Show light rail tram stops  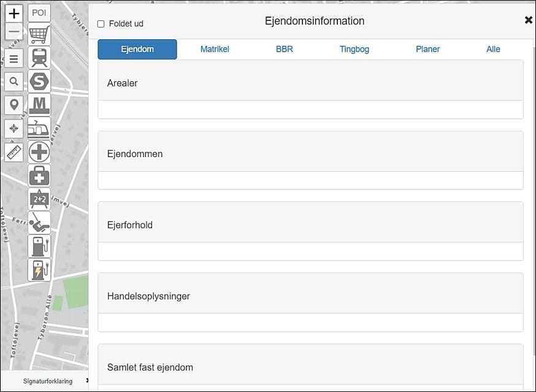click(x=39, y=128)
